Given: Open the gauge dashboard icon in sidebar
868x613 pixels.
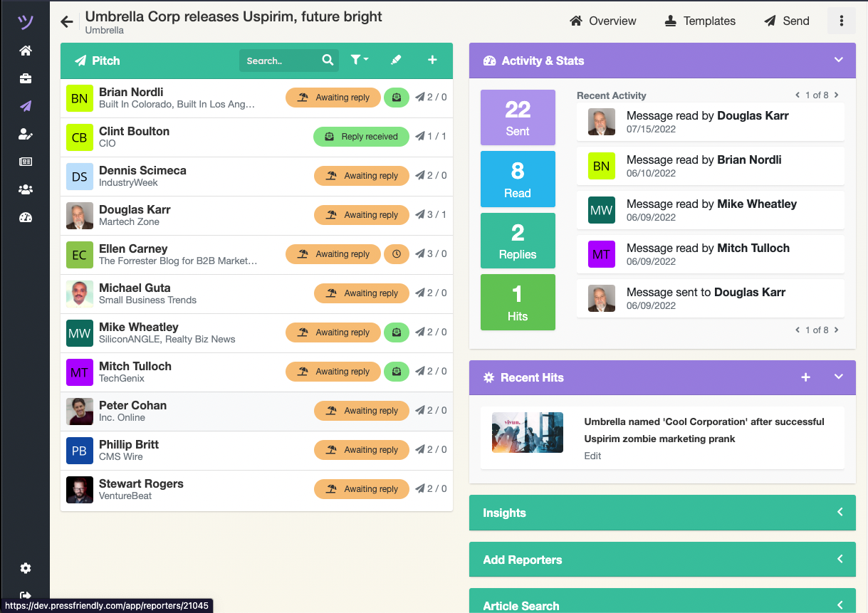Looking at the screenshot, I should click(x=26, y=217).
